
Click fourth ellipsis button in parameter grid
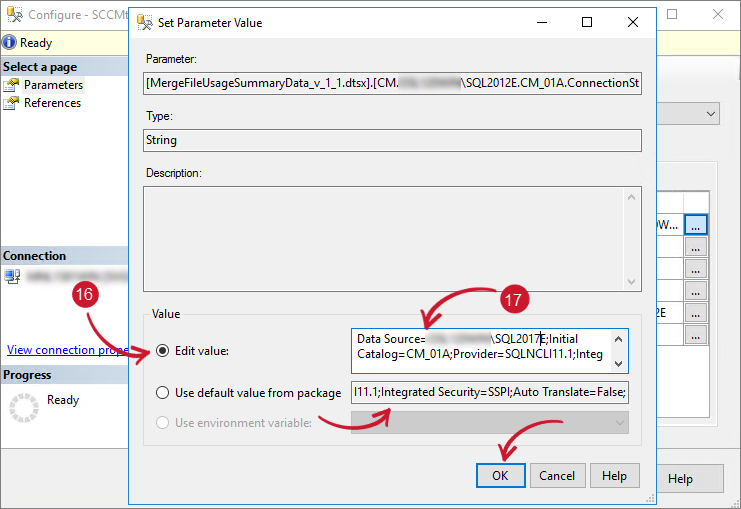coord(696,292)
